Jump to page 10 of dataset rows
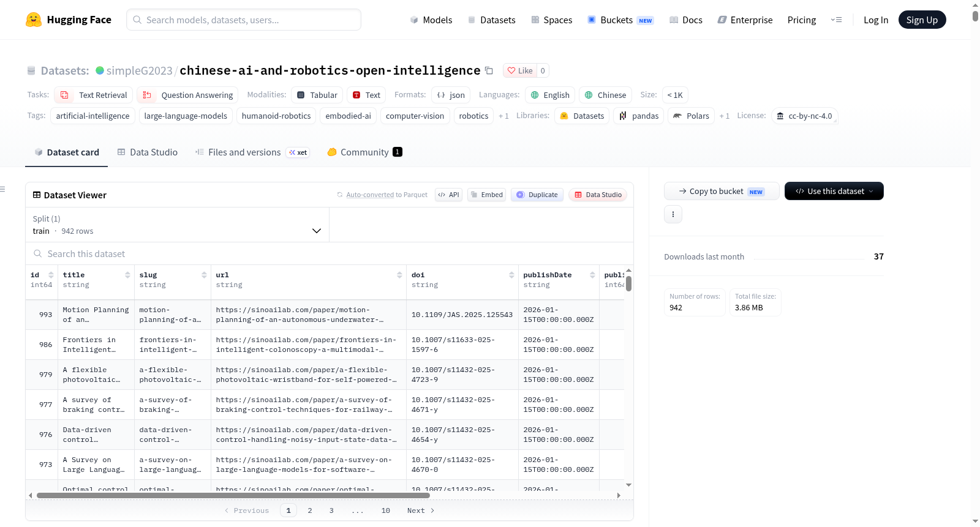The image size is (980, 527). pos(385,510)
